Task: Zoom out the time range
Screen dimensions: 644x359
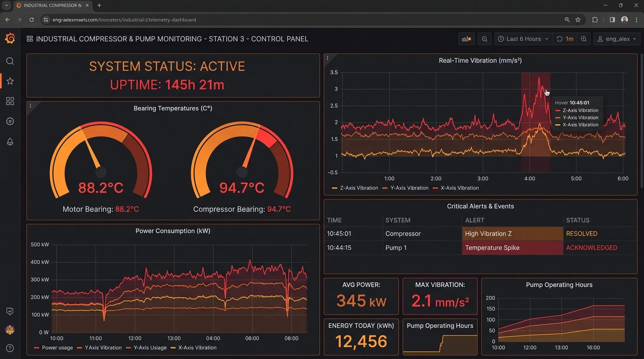Action: coord(485,39)
